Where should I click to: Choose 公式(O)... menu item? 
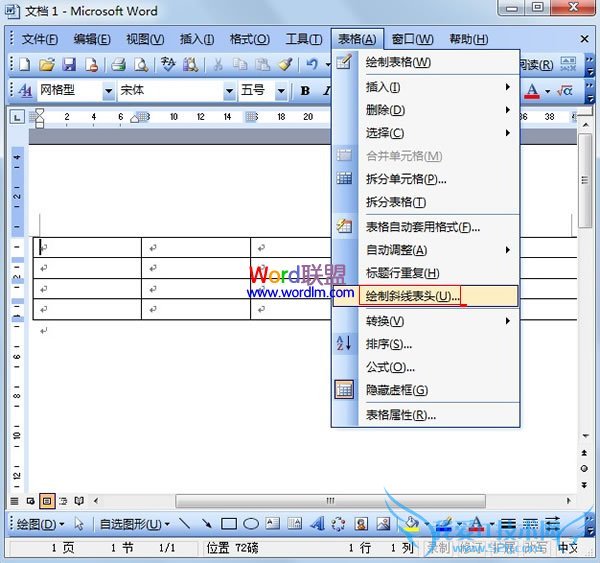[x=426, y=367]
